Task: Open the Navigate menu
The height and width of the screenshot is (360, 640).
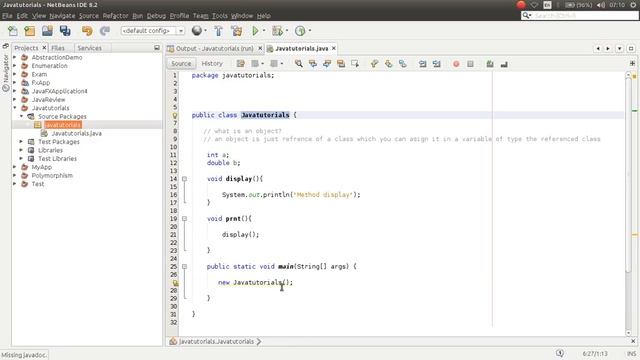Action: (x=62, y=16)
